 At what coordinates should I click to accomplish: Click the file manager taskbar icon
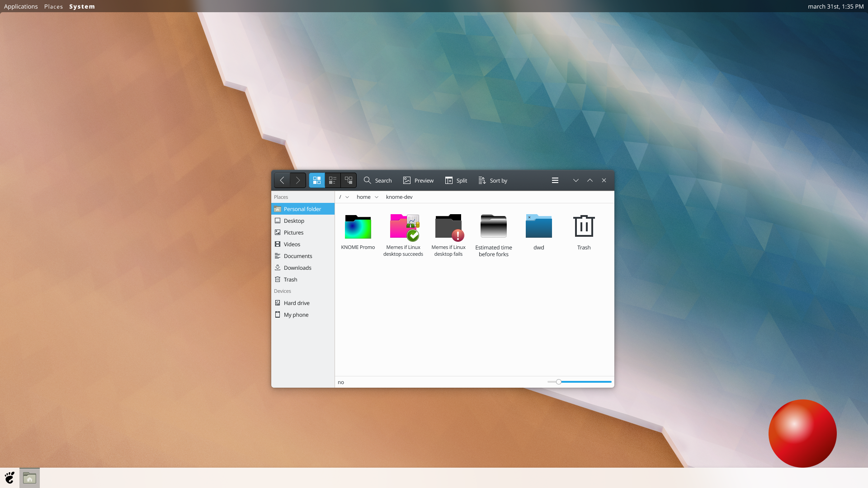pos(29,478)
